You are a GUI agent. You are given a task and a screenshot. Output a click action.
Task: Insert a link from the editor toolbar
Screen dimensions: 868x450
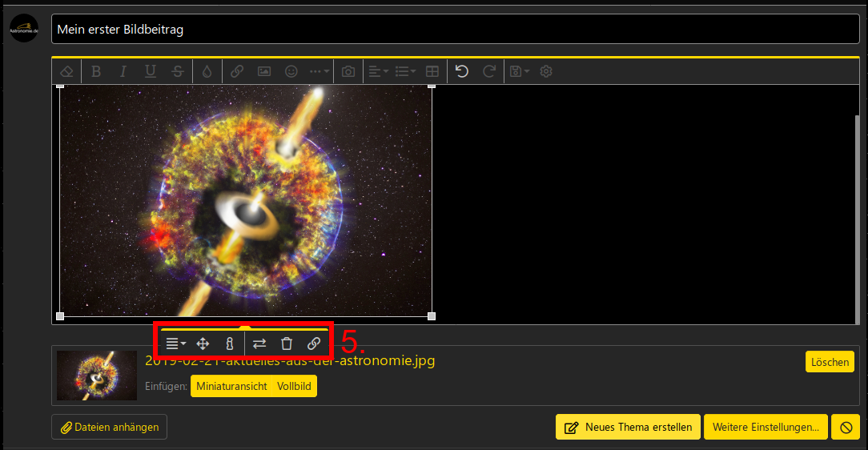click(237, 71)
